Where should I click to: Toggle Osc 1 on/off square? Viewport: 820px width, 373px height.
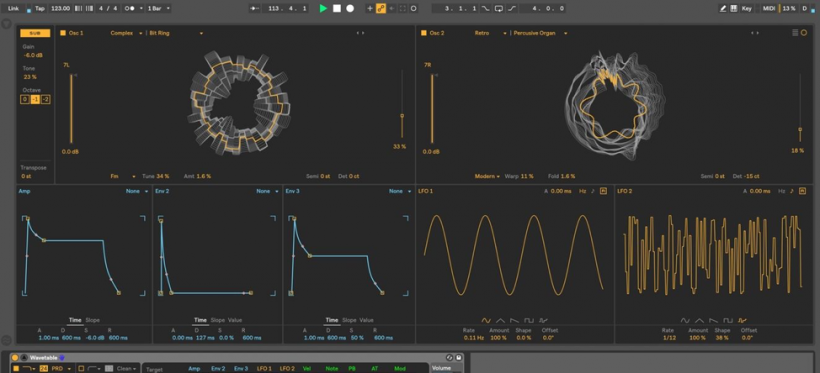63,33
